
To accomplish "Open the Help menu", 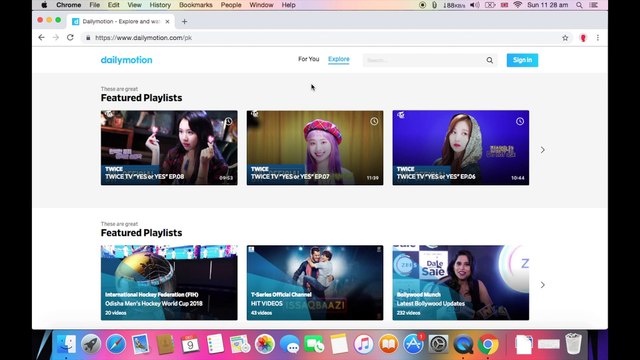I will pyautogui.click(x=289, y=5).
